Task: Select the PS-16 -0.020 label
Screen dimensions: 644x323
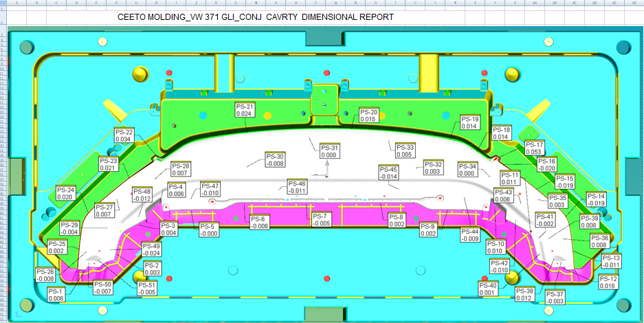Action: click(546, 164)
